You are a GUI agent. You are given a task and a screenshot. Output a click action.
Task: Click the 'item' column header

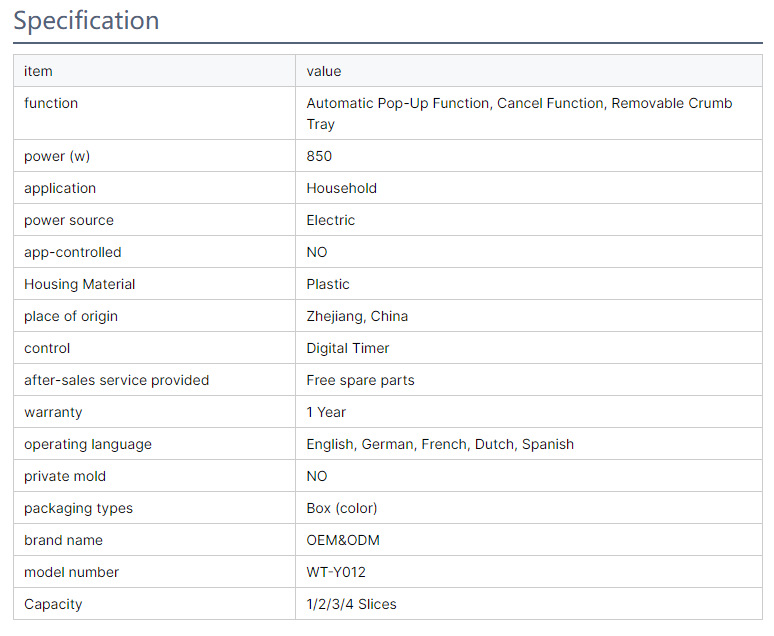(38, 71)
